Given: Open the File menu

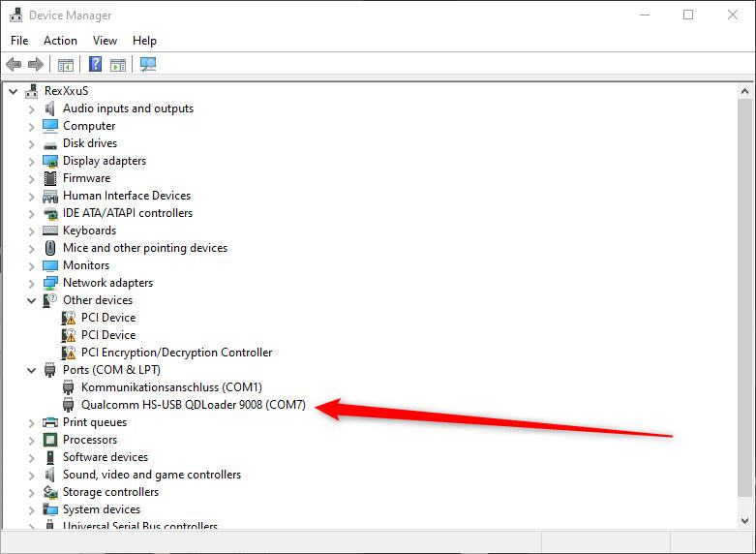Looking at the screenshot, I should coord(19,41).
